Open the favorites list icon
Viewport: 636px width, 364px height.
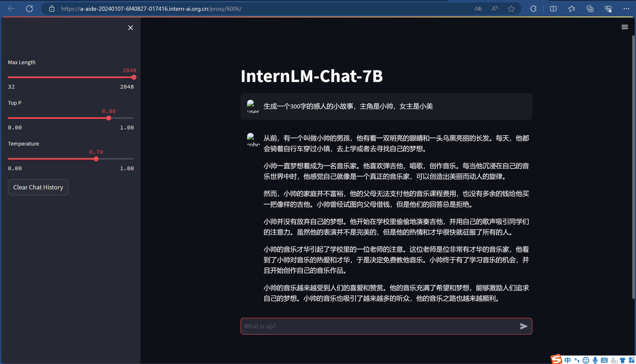[x=572, y=9]
